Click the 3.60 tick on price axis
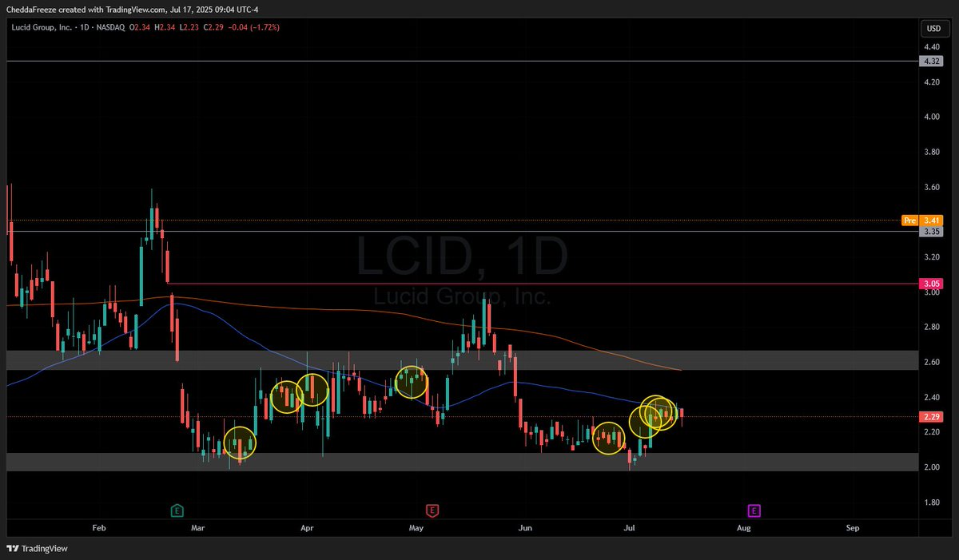Viewport: 959px width, 560px height. pyautogui.click(x=932, y=187)
